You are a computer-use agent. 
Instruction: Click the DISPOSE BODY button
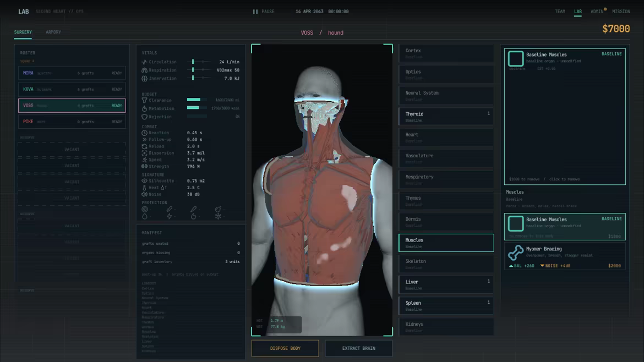tap(285, 348)
